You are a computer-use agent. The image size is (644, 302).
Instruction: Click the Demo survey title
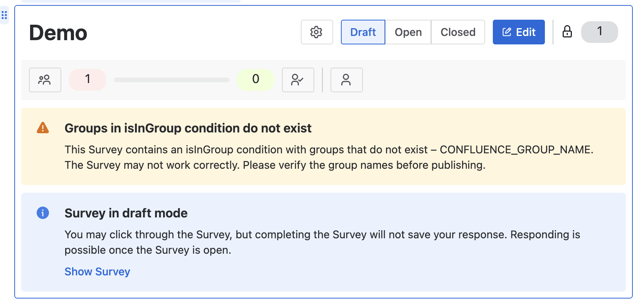coord(58,33)
